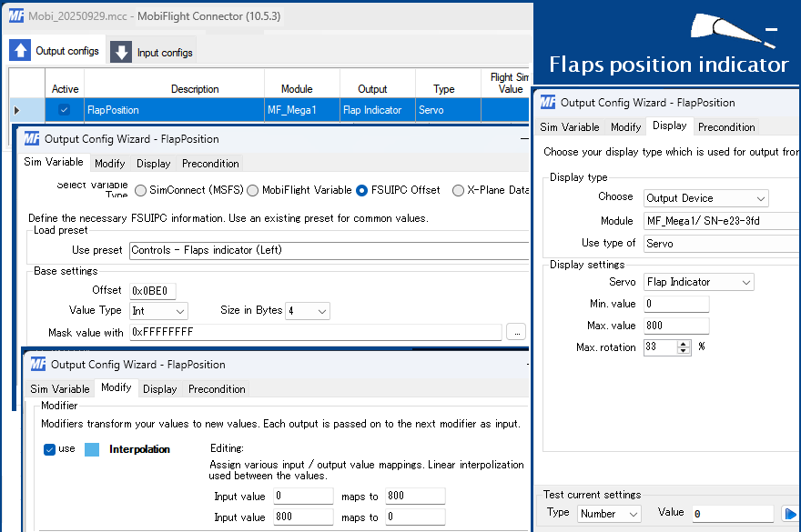The width and height of the screenshot is (801, 532).
Task: Click the MobiFlight logo in main title bar
Action: pyautogui.click(x=15, y=15)
